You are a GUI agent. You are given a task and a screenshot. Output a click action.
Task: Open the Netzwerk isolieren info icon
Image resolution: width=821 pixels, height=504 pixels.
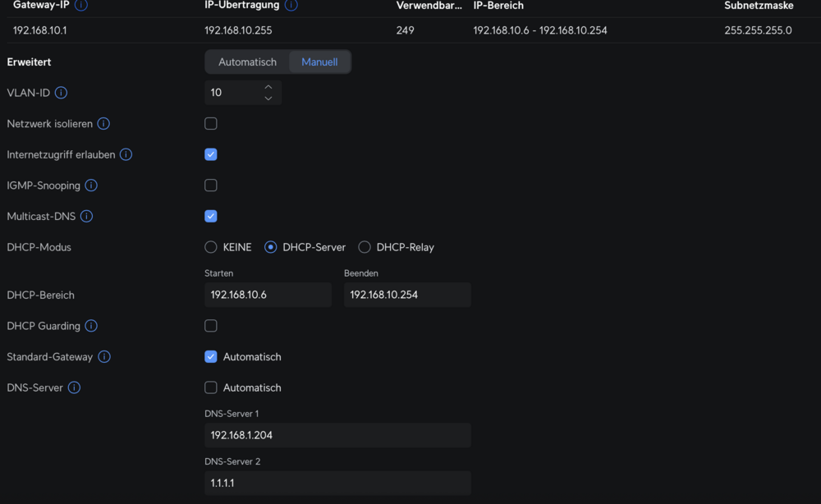pyautogui.click(x=103, y=123)
